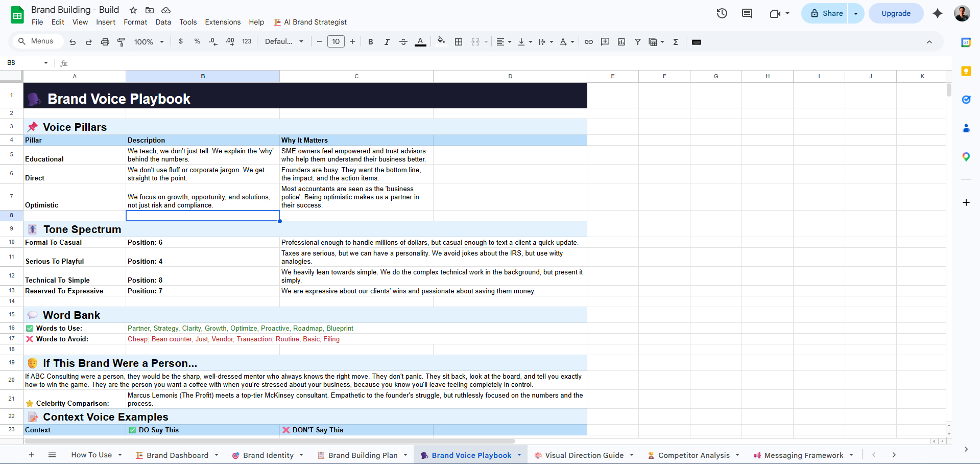This screenshot has width=980, height=464.
Task: Open the Functions sigma icon
Action: click(x=676, y=42)
